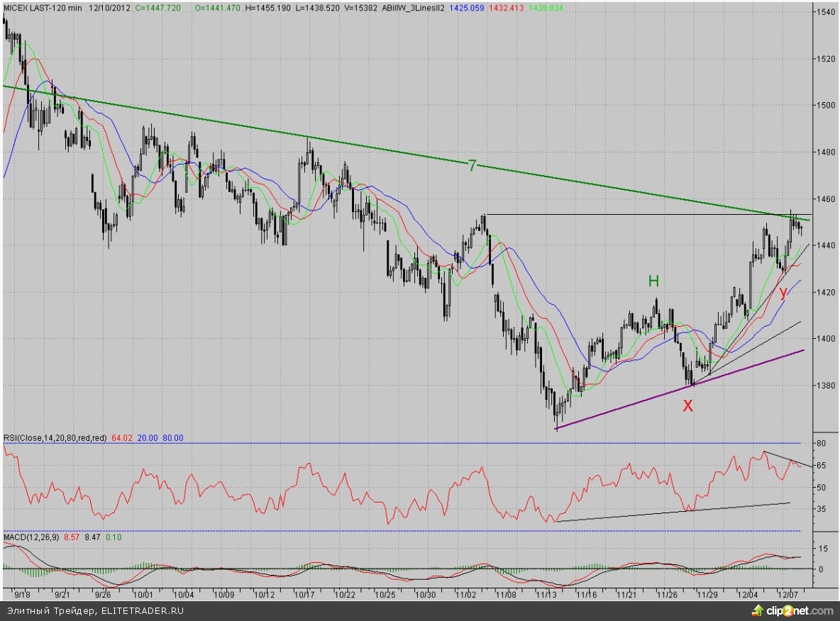Click the RSI(Close,14,20,80,red,red) indicator label
840x621 pixels.
(55, 438)
